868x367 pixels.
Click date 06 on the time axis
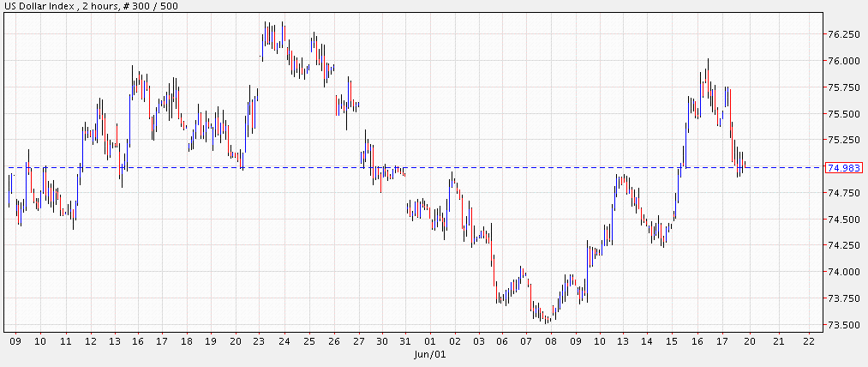pos(503,341)
